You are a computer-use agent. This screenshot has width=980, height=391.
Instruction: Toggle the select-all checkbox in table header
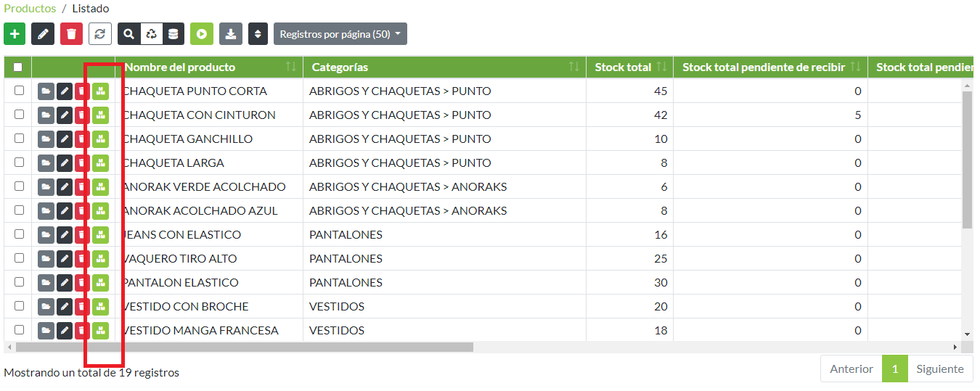18,67
